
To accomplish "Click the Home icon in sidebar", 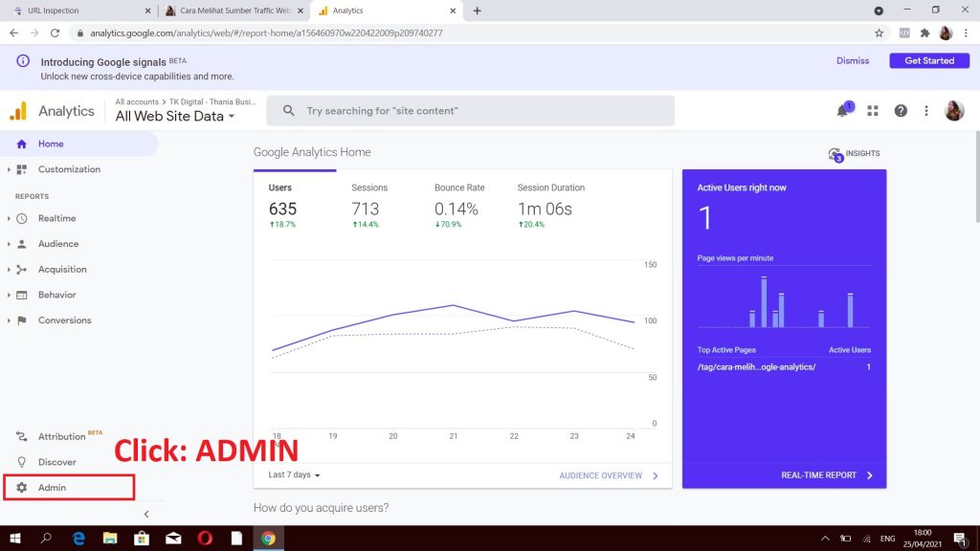I will click(x=22, y=143).
